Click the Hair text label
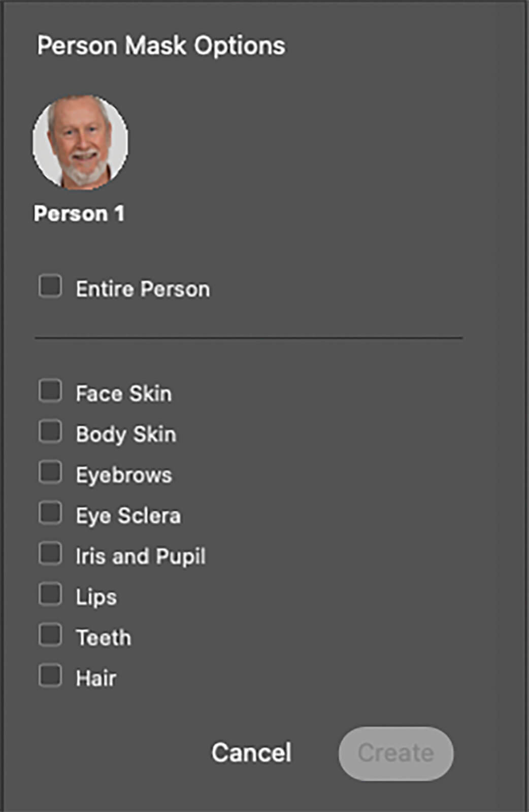 click(96, 678)
